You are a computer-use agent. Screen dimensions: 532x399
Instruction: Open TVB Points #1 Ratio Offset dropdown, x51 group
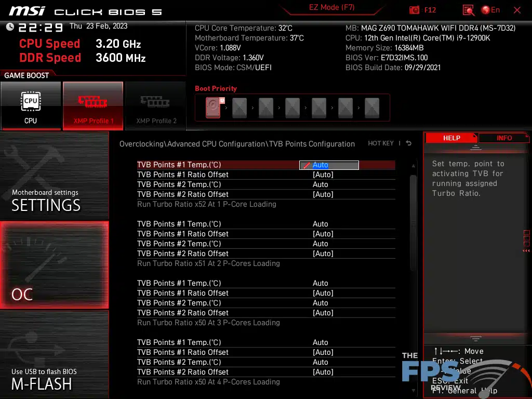(x=323, y=234)
